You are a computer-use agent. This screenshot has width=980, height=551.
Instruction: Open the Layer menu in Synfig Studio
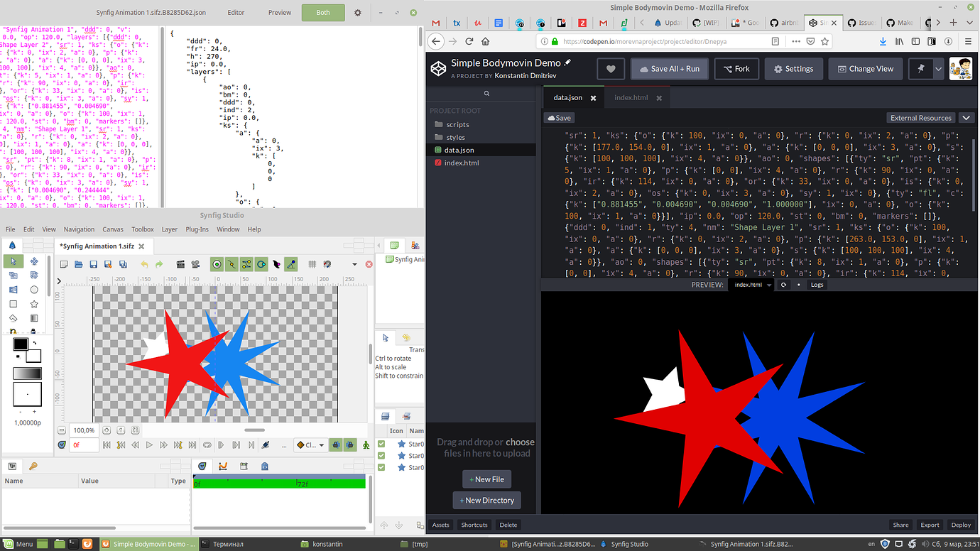click(169, 229)
